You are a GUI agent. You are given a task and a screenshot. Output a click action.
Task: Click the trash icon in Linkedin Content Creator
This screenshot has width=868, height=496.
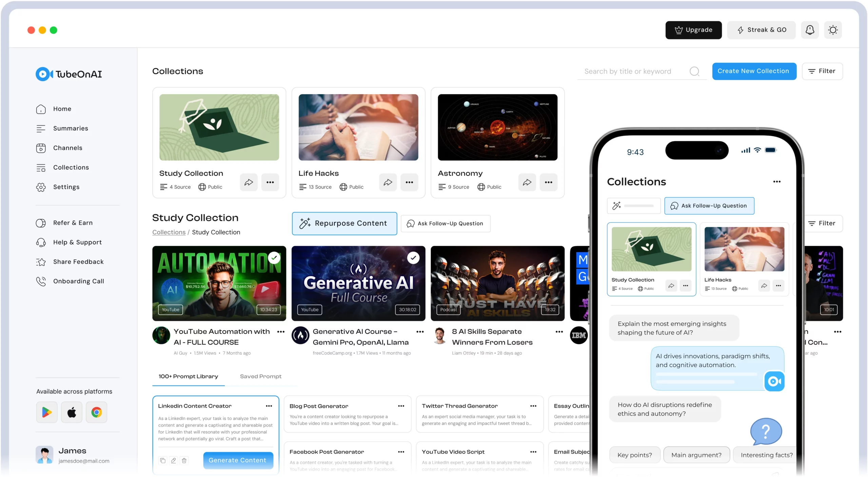click(x=184, y=460)
